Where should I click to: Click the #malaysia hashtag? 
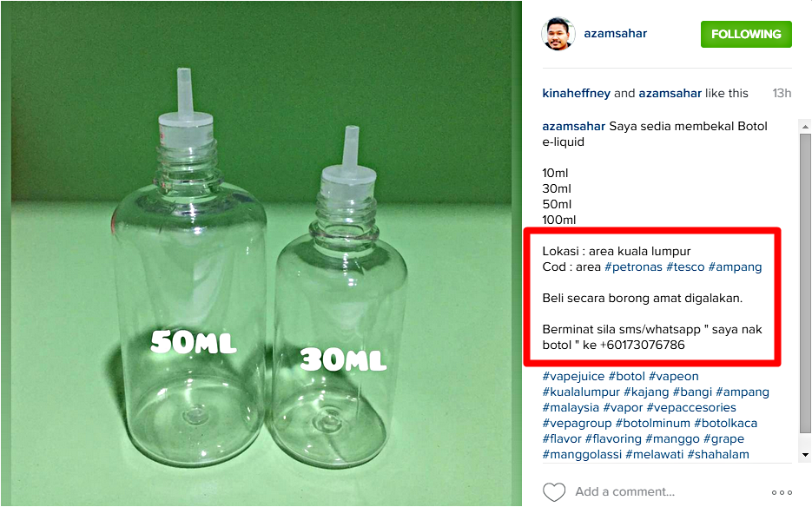571,407
